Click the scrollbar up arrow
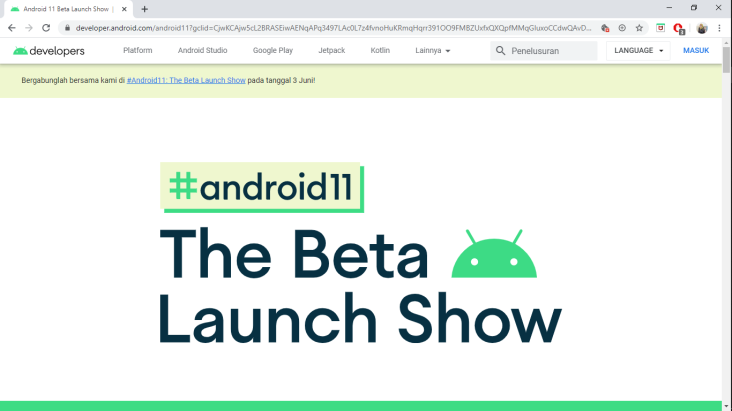The width and height of the screenshot is (732, 411). coord(726,43)
